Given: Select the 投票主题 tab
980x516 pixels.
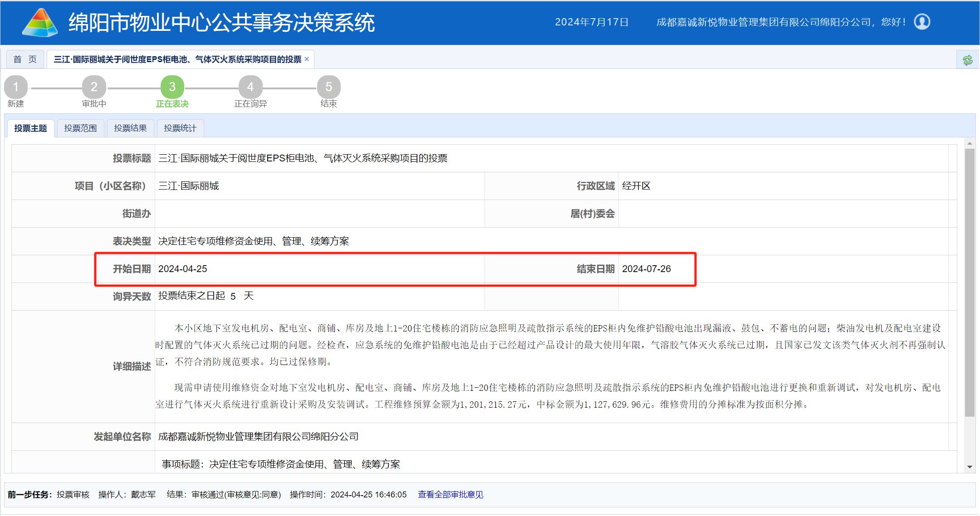Looking at the screenshot, I should pos(30,128).
